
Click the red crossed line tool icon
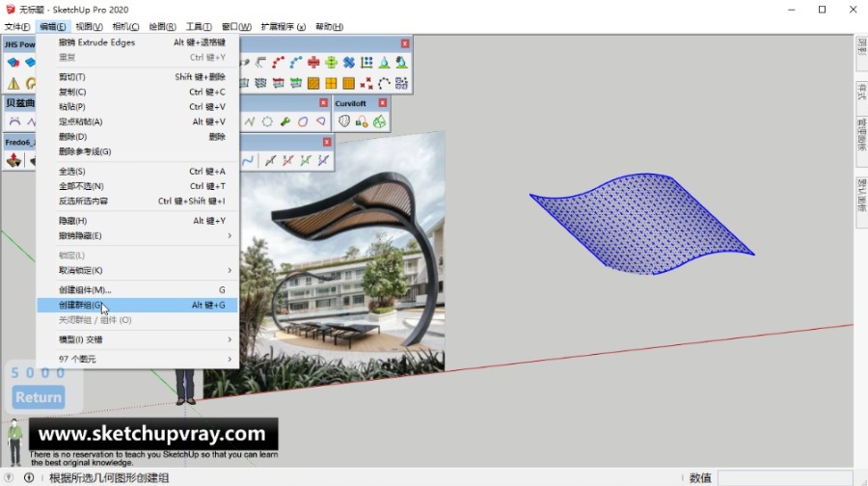click(287, 160)
